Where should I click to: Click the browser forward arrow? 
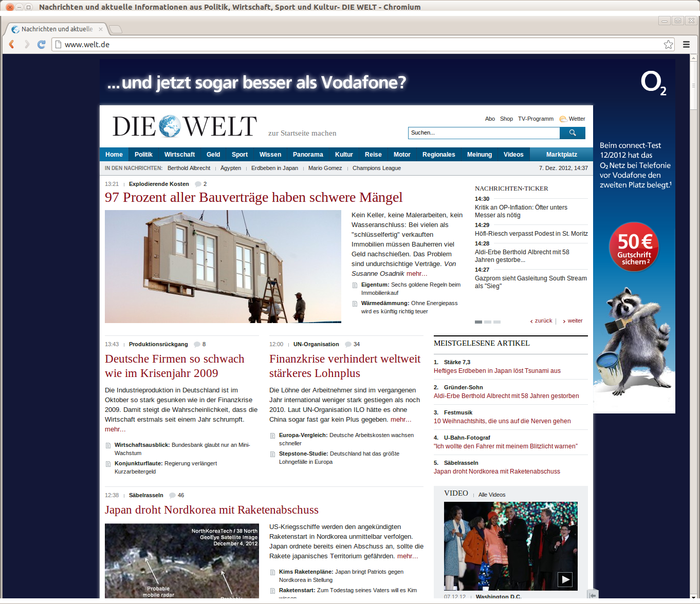[x=27, y=45]
